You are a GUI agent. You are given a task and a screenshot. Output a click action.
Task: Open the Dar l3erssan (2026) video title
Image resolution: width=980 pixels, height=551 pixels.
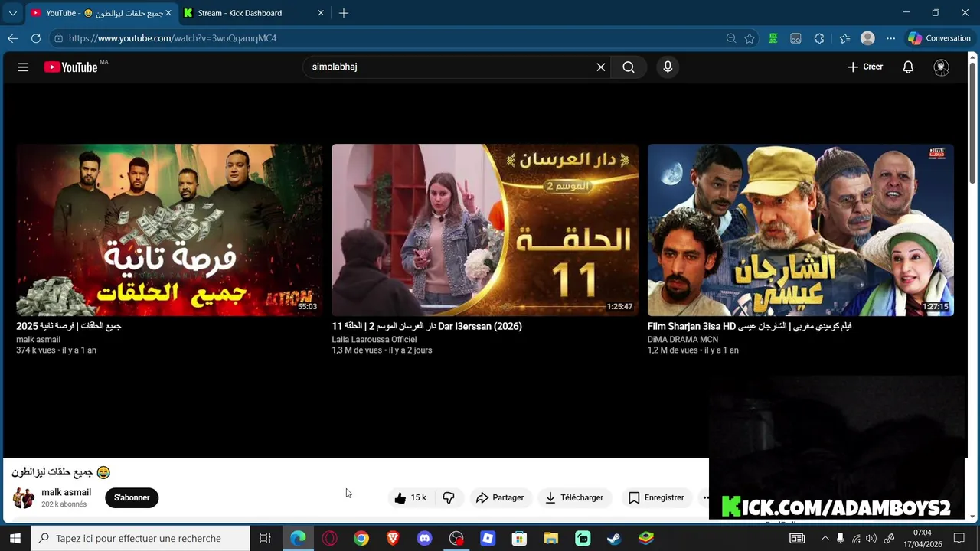click(x=426, y=326)
